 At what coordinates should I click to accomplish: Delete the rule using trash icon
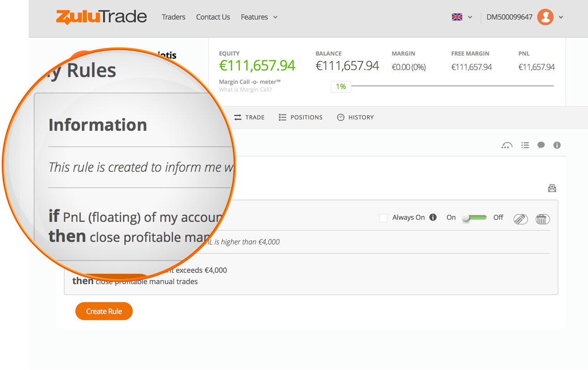[542, 219]
